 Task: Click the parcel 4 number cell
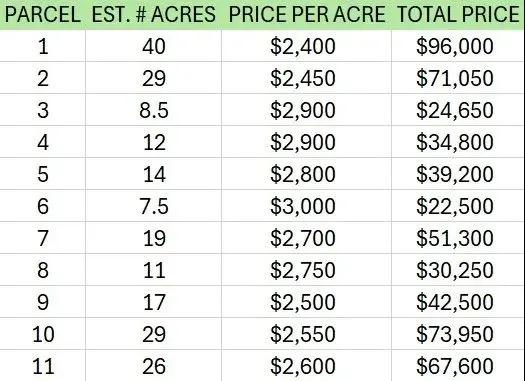point(43,142)
